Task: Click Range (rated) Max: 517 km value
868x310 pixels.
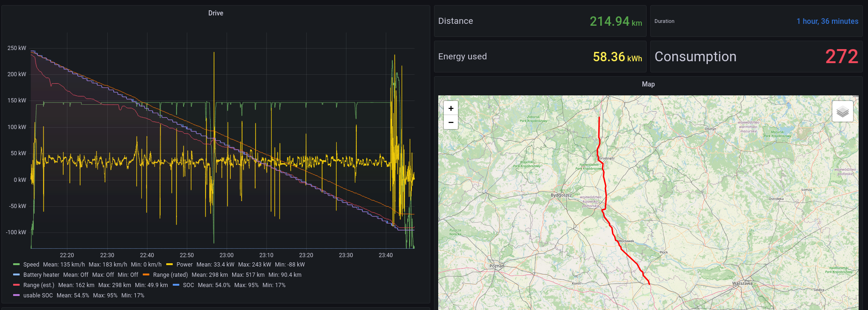Action: 248,275
